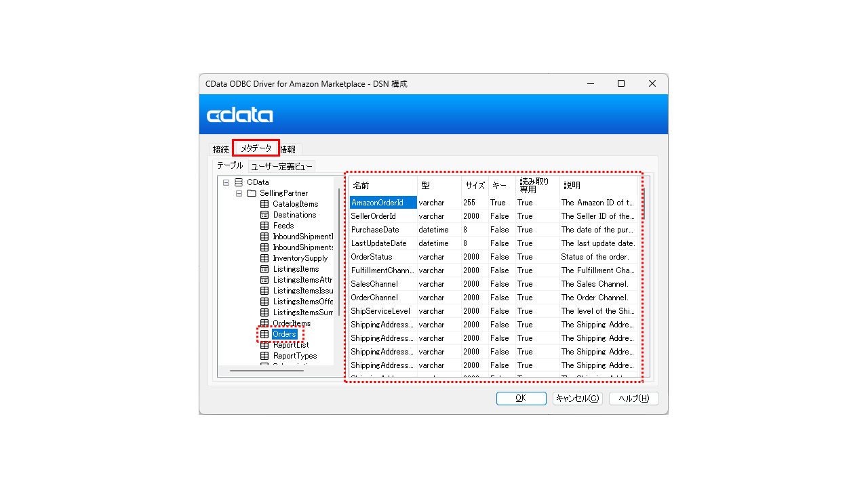This screenshot has width=868, height=488.
Task: Click the table icon beside Feeds
Action: [264, 226]
